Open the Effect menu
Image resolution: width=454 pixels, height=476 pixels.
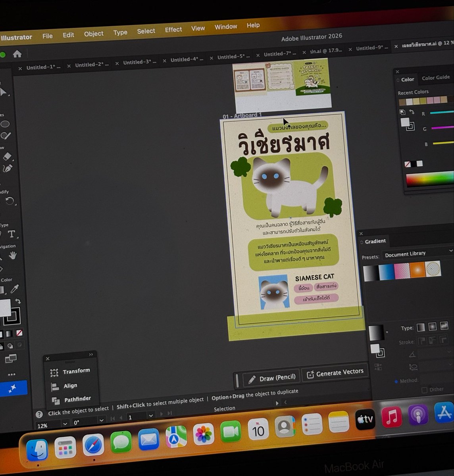[x=173, y=30]
